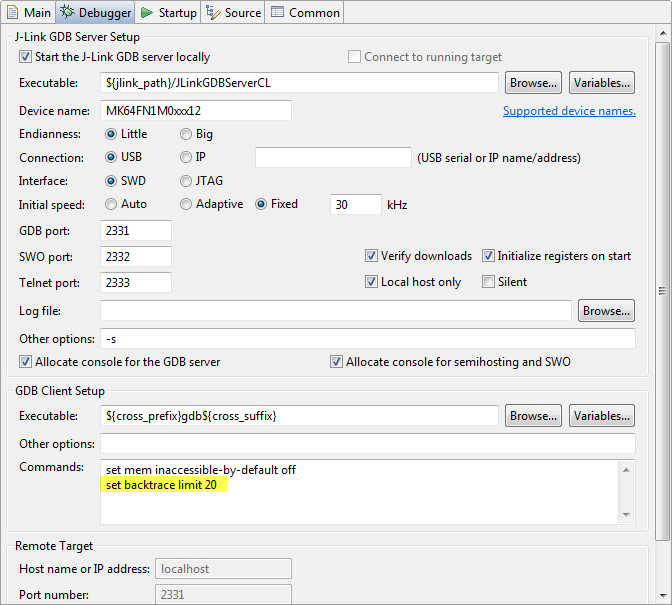
Task: Browse for J-Link GDB server executable
Action: 533,83
